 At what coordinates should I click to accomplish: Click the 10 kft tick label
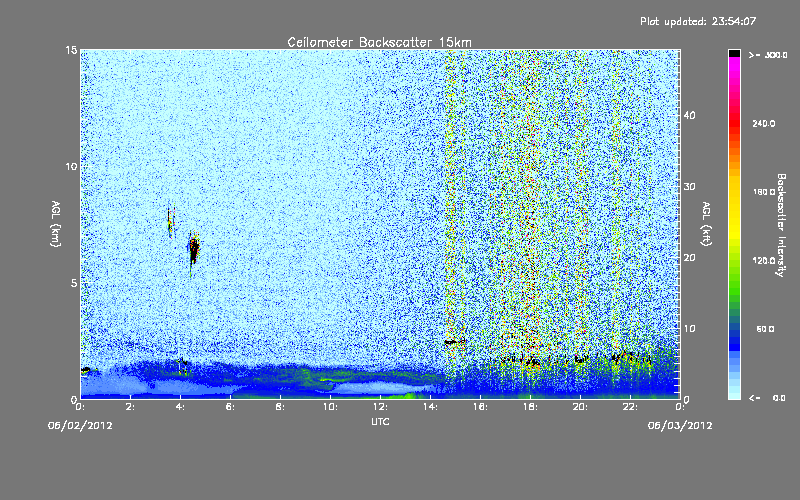click(x=689, y=329)
